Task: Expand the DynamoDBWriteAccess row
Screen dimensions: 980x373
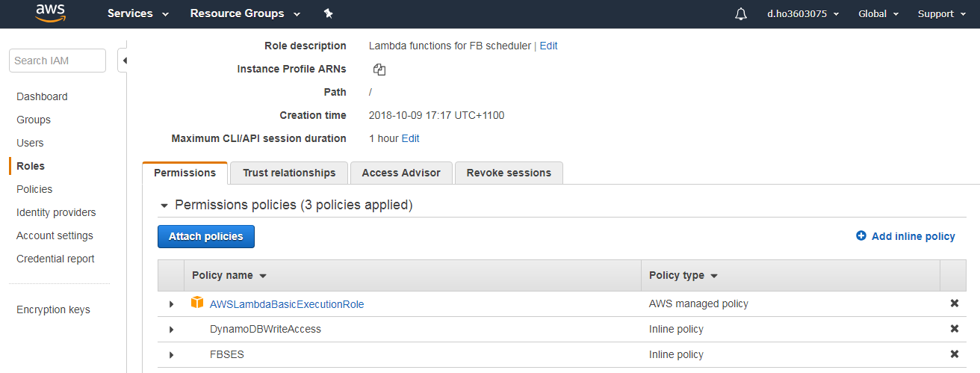Action: (171, 330)
